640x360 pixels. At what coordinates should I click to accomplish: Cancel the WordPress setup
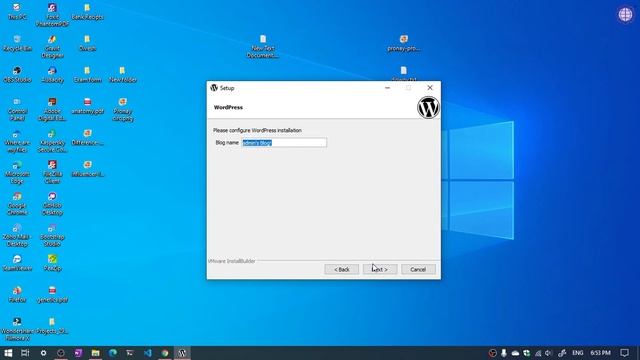point(418,269)
